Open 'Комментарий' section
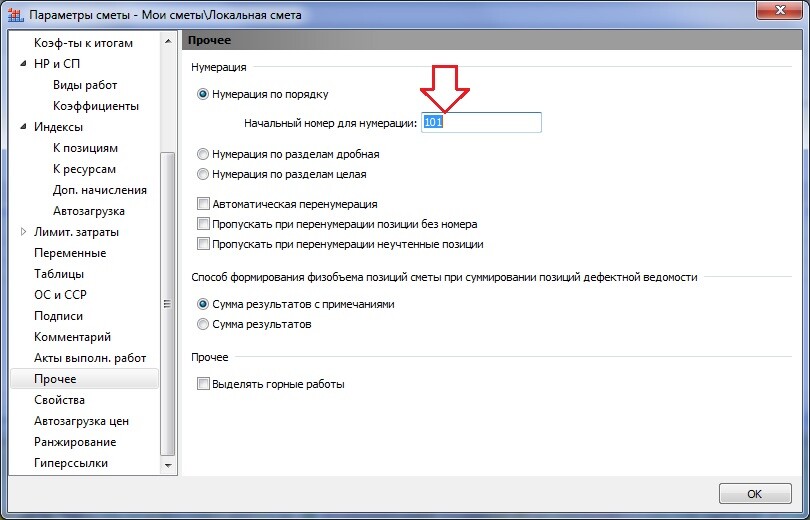 [x=72, y=337]
